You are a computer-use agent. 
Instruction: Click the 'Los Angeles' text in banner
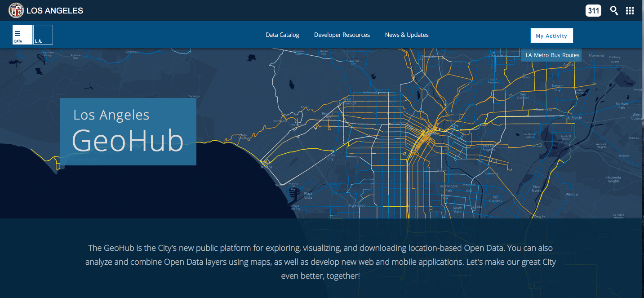(111, 115)
